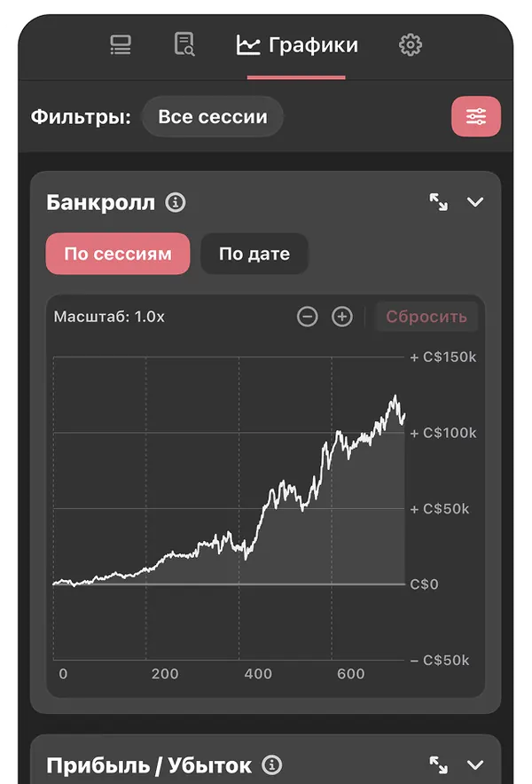Viewport: 532px width, 784px height.
Task: Click the Прибыль / Убыток info icon
Action: tap(272, 764)
